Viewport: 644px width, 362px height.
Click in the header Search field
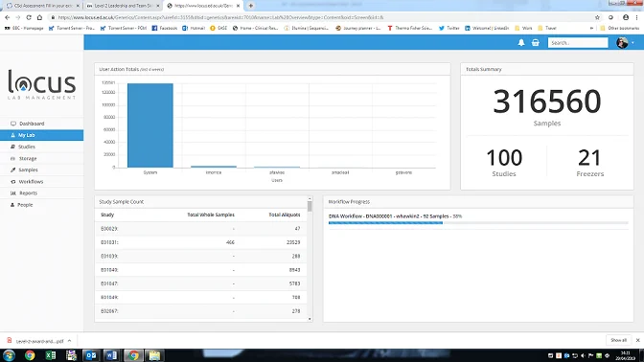578,43
